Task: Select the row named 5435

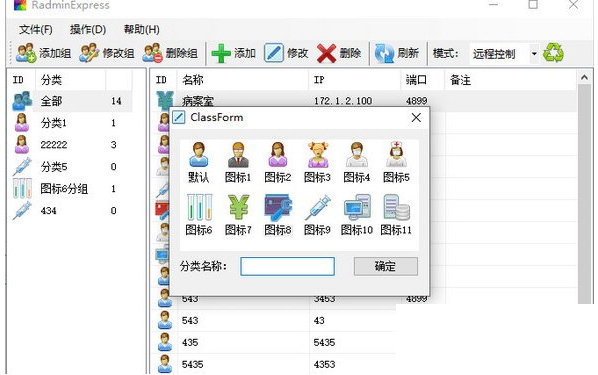Action: [274, 364]
